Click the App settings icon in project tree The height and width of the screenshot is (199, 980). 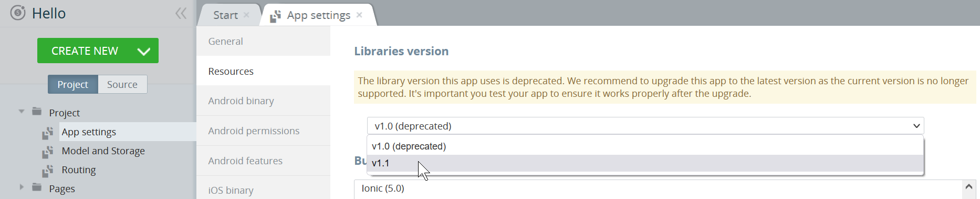(48, 133)
